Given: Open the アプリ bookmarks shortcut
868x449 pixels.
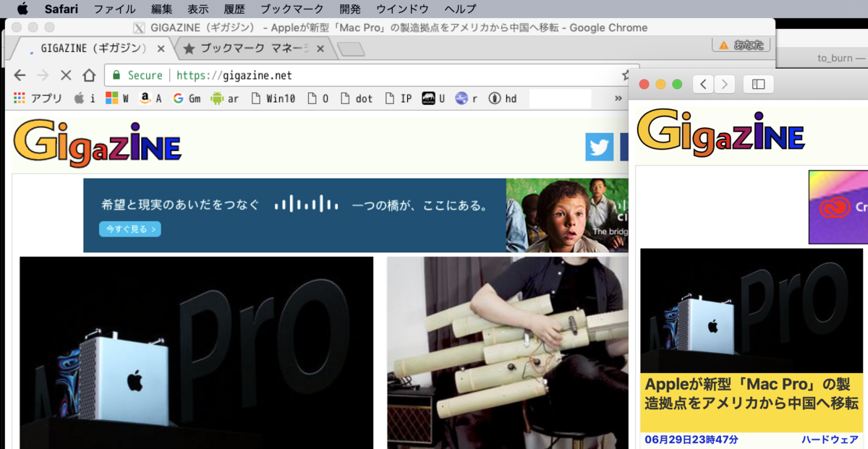Looking at the screenshot, I should pyautogui.click(x=38, y=98).
